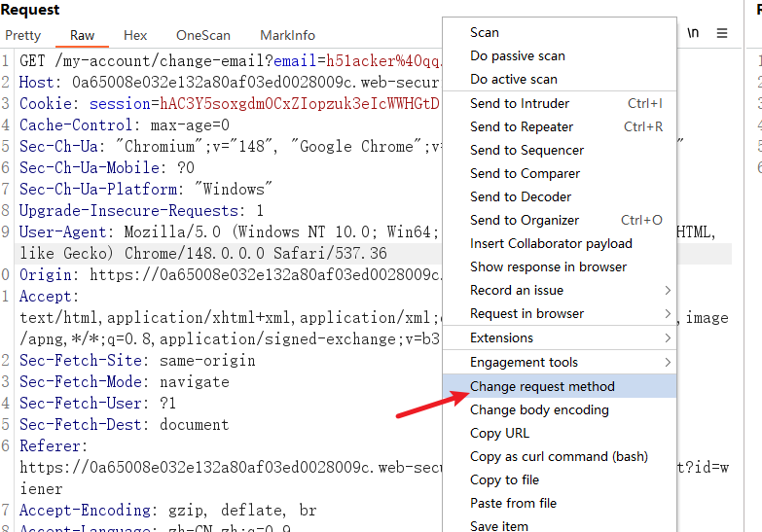
Task: Click the Cookie session header line
Action: pyautogui.click(x=230, y=103)
